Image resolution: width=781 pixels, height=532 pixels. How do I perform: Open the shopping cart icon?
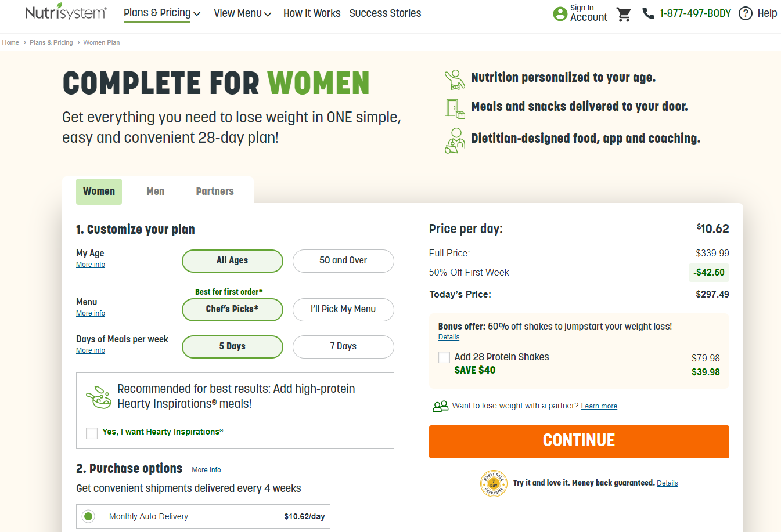[x=624, y=14]
